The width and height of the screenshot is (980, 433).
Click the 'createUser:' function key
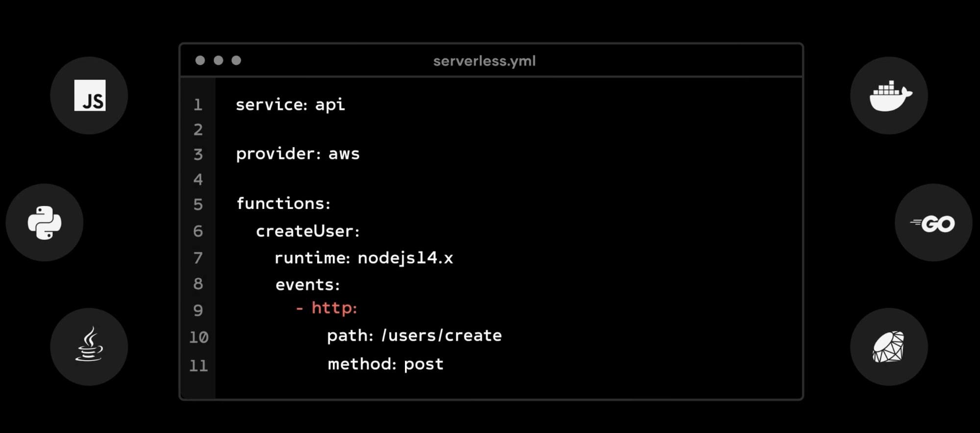(308, 231)
